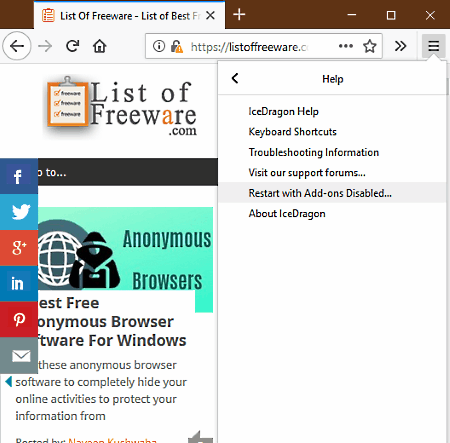Screen dimensions: 450x443
Task: Select the List Of Freeware tab
Action: [x=129, y=15]
